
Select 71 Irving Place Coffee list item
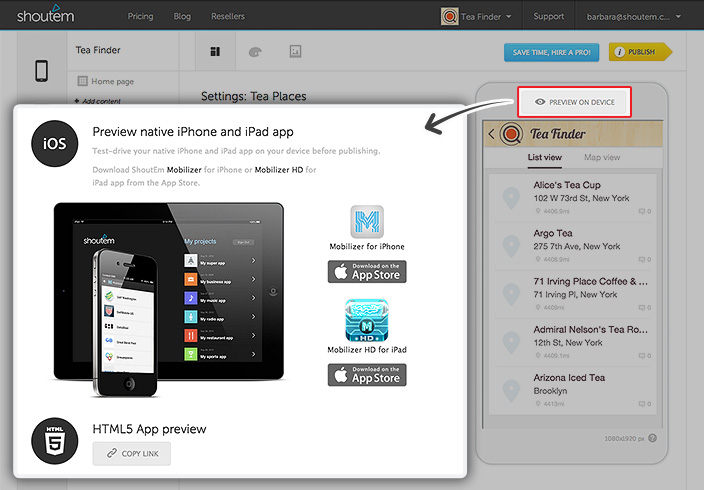click(572, 294)
